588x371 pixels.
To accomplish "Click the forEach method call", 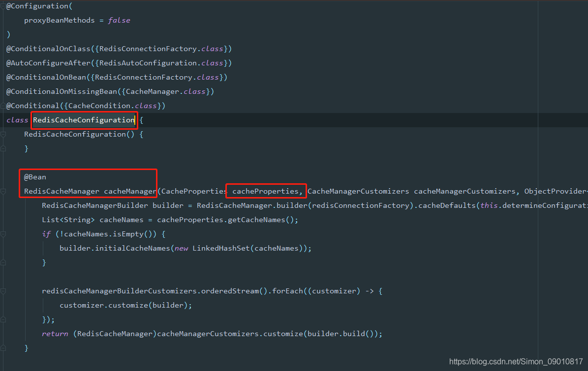I will pos(287,291).
